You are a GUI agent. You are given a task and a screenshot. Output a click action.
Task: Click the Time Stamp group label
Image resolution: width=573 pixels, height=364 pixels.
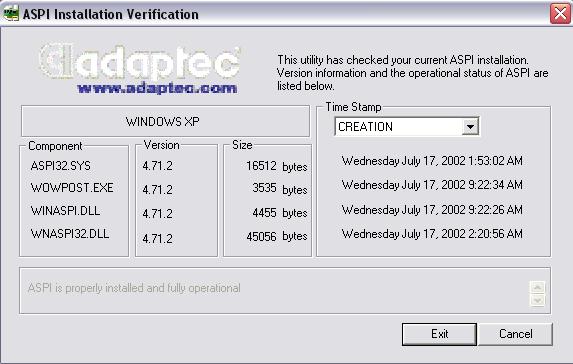coord(353,107)
